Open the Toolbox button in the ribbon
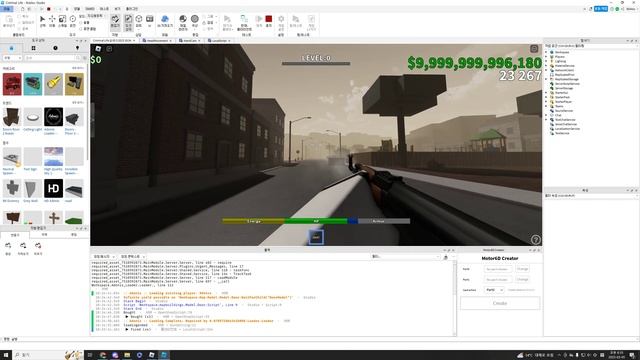 pyautogui.click(x=128, y=22)
